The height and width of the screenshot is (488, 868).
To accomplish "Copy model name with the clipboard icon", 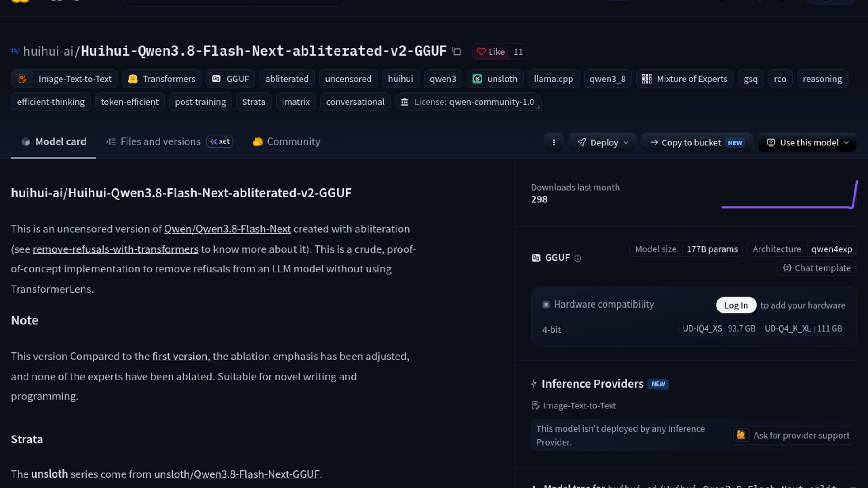I will 457,52.
